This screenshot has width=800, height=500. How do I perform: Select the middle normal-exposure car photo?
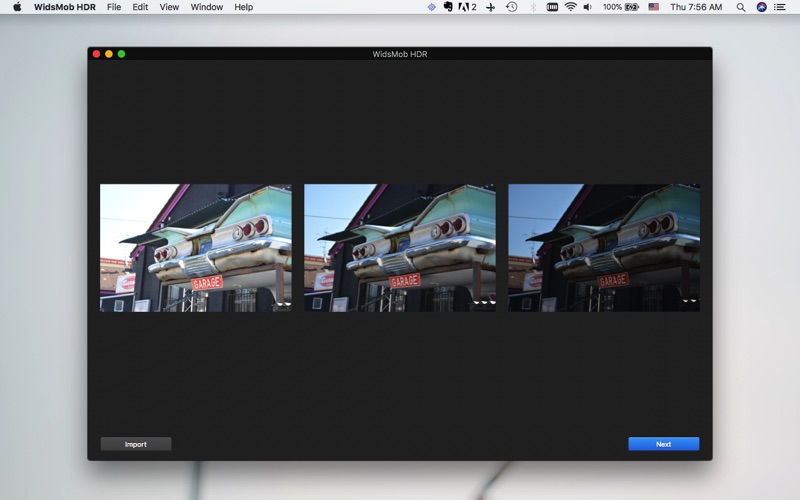pos(400,248)
